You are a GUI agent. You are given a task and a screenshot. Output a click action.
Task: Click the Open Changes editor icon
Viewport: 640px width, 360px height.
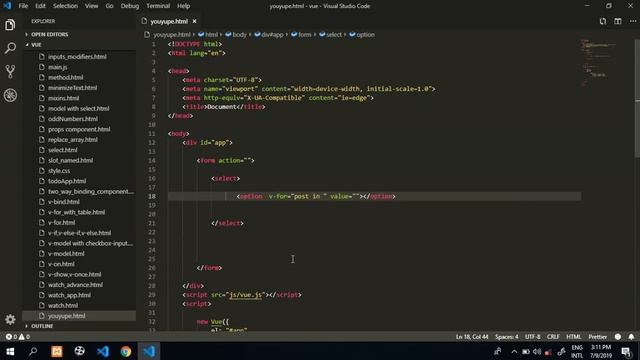coord(603,21)
